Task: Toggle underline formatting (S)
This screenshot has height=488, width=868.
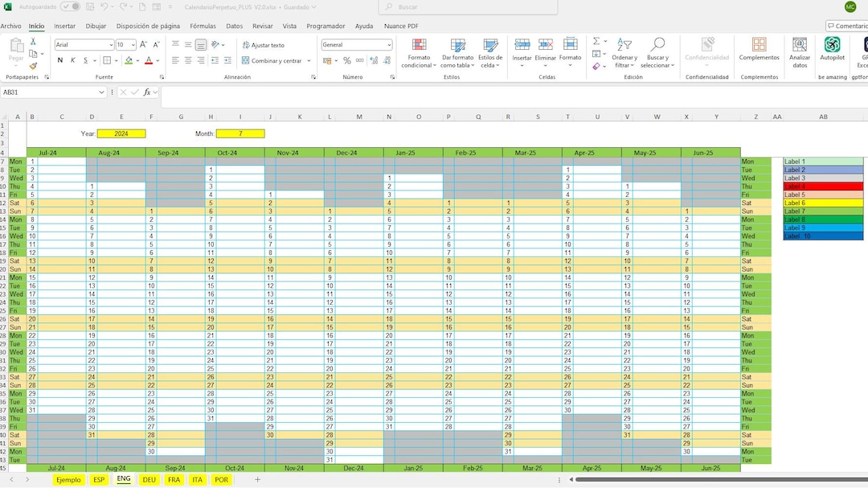Action: coord(86,60)
